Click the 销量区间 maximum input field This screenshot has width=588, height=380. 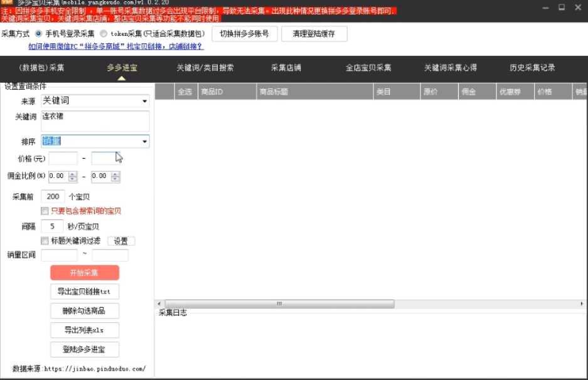110,255
